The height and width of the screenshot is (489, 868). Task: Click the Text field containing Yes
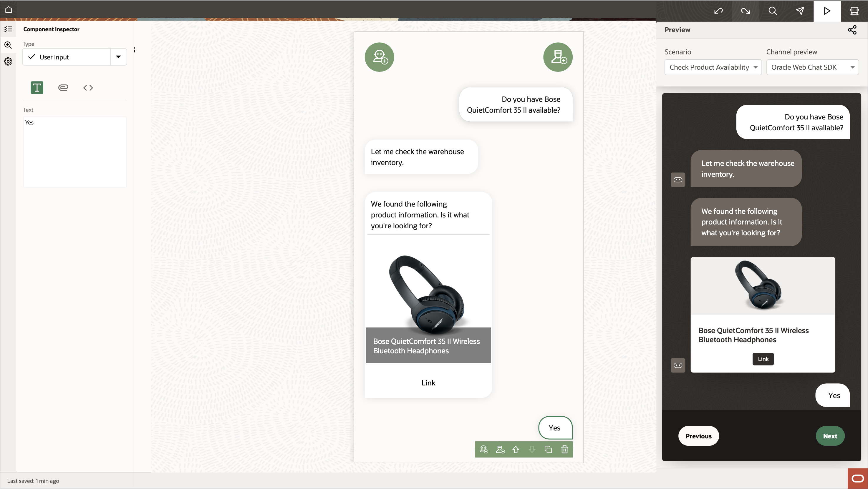(x=74, y=152)
